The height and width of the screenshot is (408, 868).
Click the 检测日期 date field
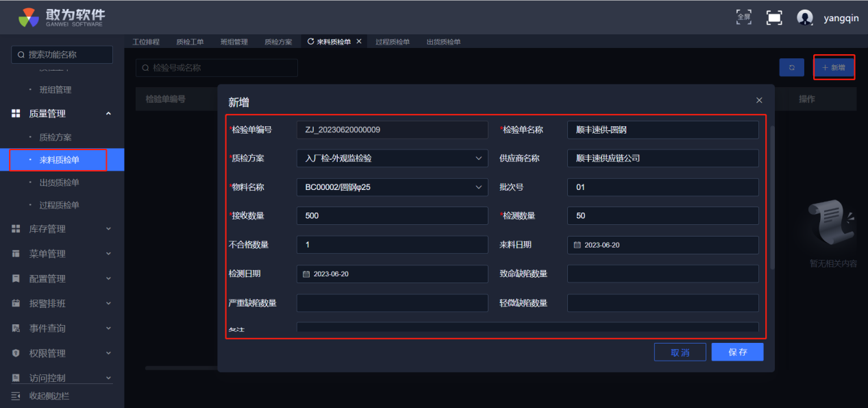click(393, 274)
